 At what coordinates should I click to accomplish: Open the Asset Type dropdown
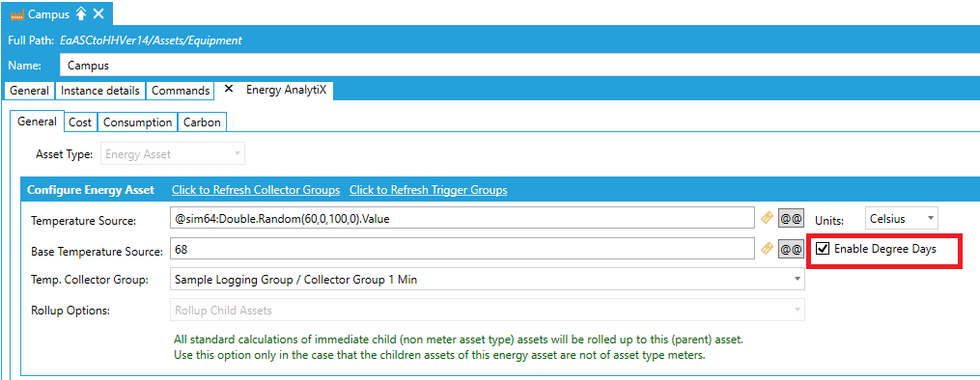pyautogui.click(x=173, y=154)
